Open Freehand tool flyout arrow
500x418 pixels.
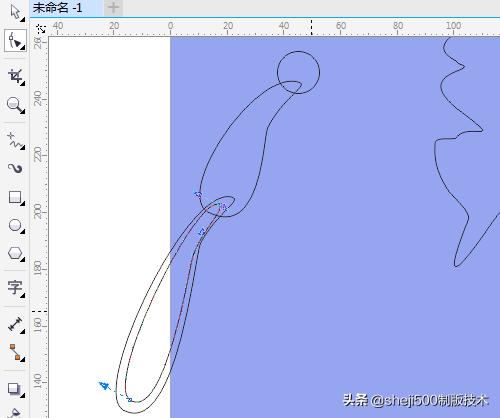coord(22,147)
